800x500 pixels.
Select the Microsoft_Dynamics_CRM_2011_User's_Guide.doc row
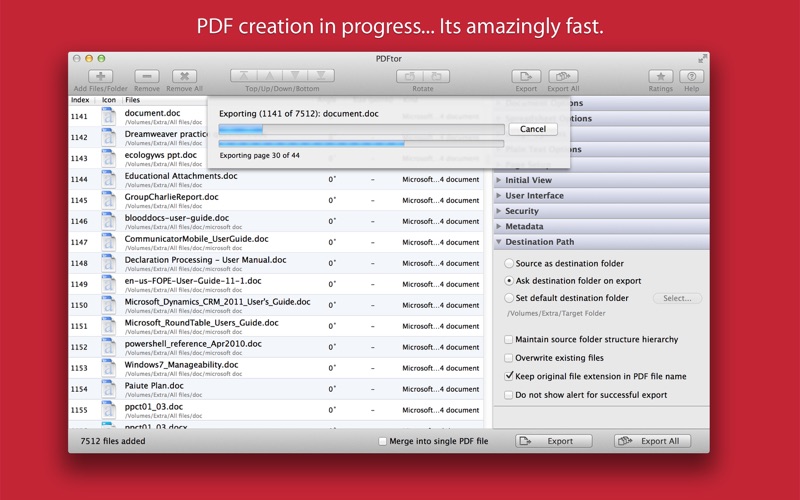[276, 305]
